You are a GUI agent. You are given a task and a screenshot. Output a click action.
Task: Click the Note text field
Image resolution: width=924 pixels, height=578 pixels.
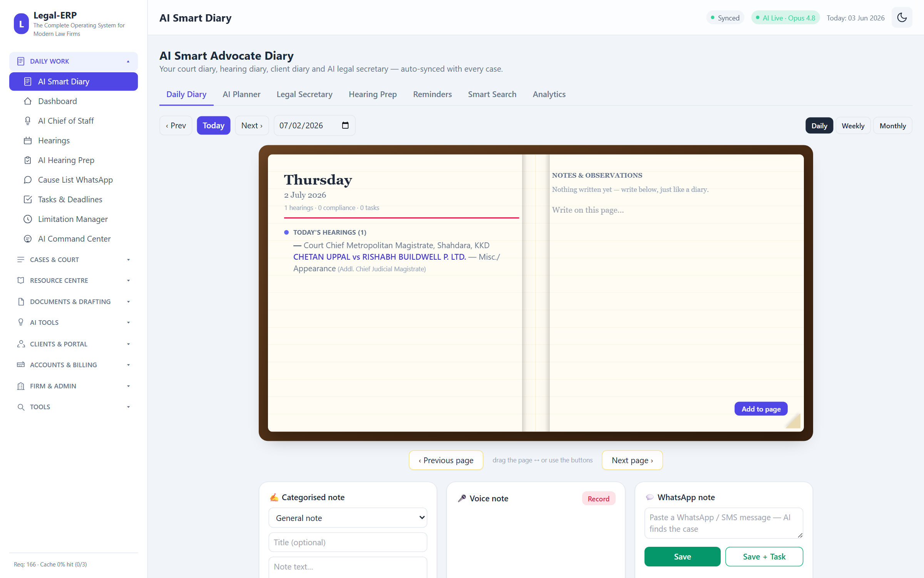pos(348,567)
